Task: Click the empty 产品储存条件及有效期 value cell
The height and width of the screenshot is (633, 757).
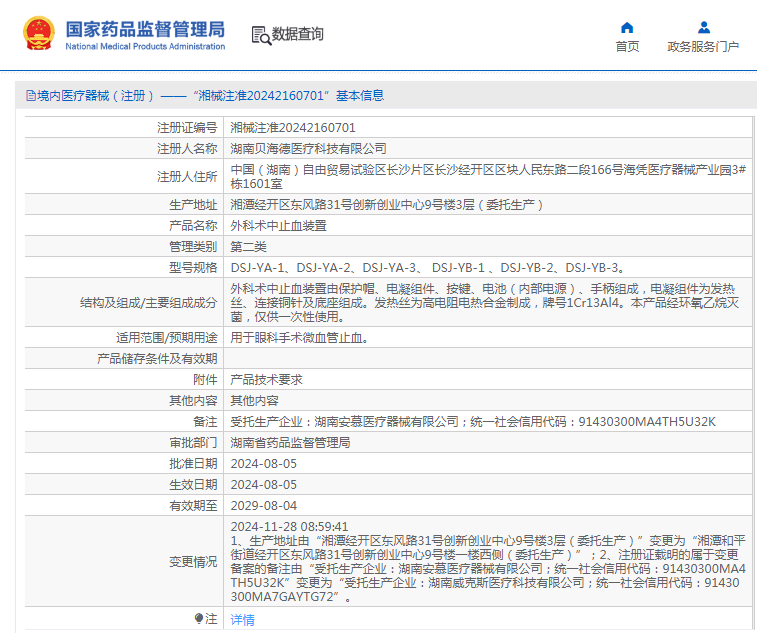Action: tap(488, 359)
